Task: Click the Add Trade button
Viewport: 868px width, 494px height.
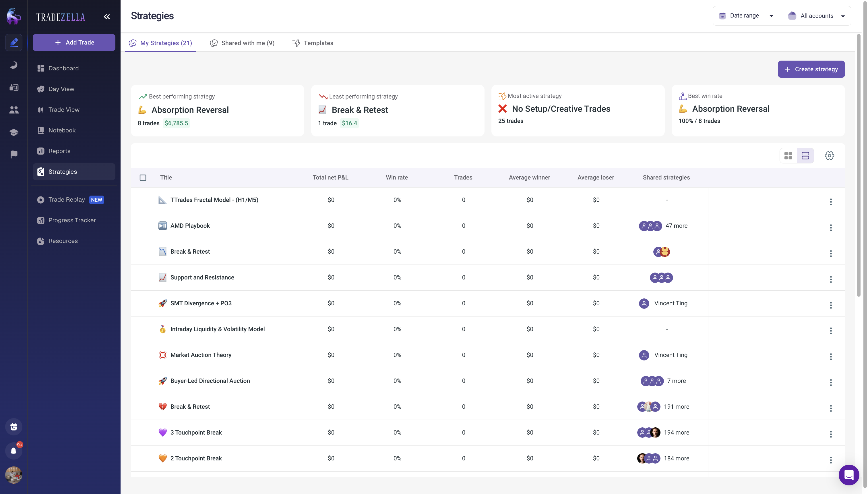Action: point(74,43)
